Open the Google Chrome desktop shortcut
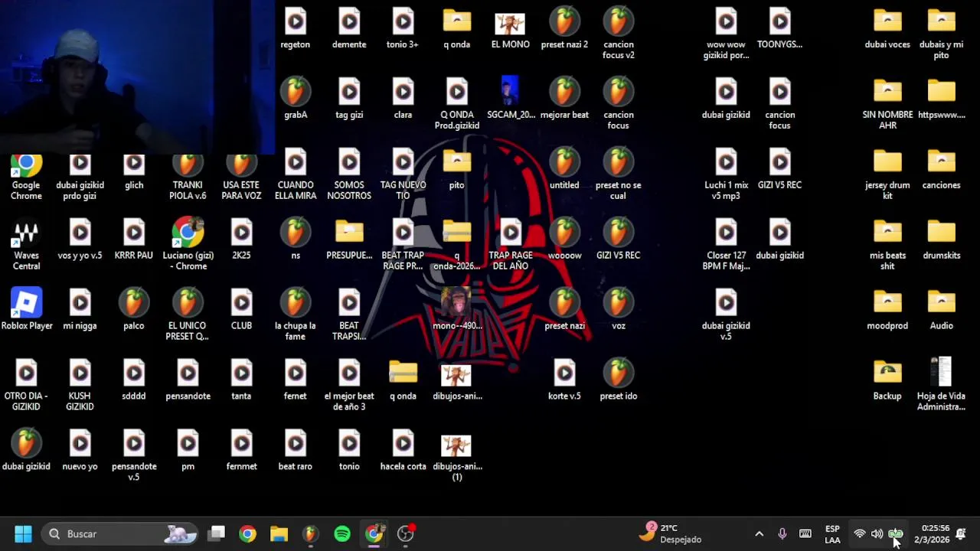 point(26,177)
